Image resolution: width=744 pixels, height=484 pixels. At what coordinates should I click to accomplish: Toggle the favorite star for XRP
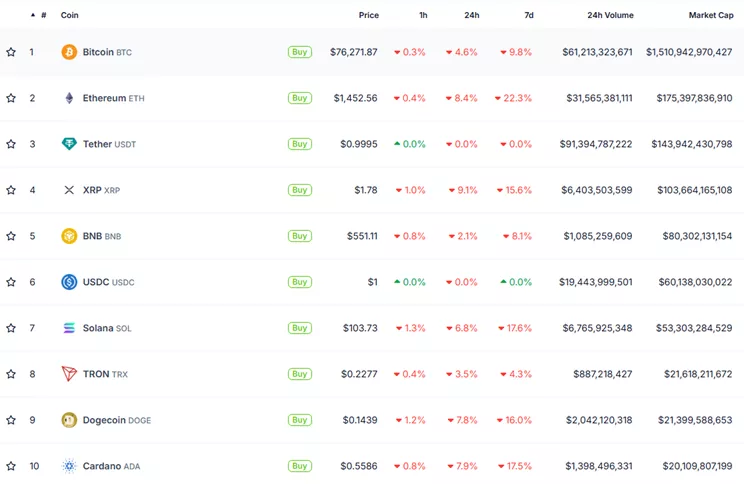tap(11, 190)
